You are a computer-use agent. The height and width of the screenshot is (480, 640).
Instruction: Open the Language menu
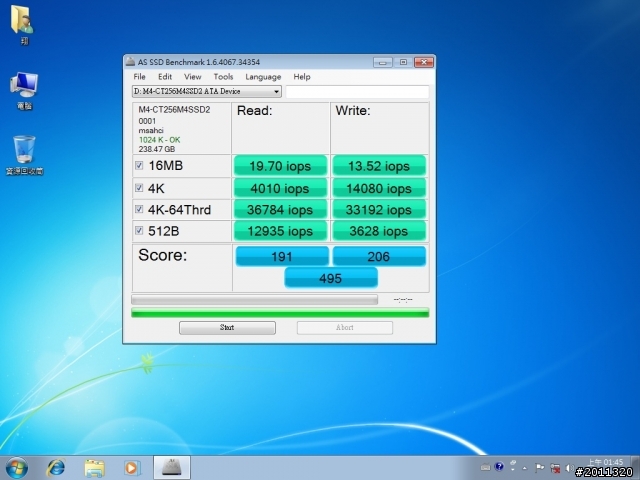(263, 77)
